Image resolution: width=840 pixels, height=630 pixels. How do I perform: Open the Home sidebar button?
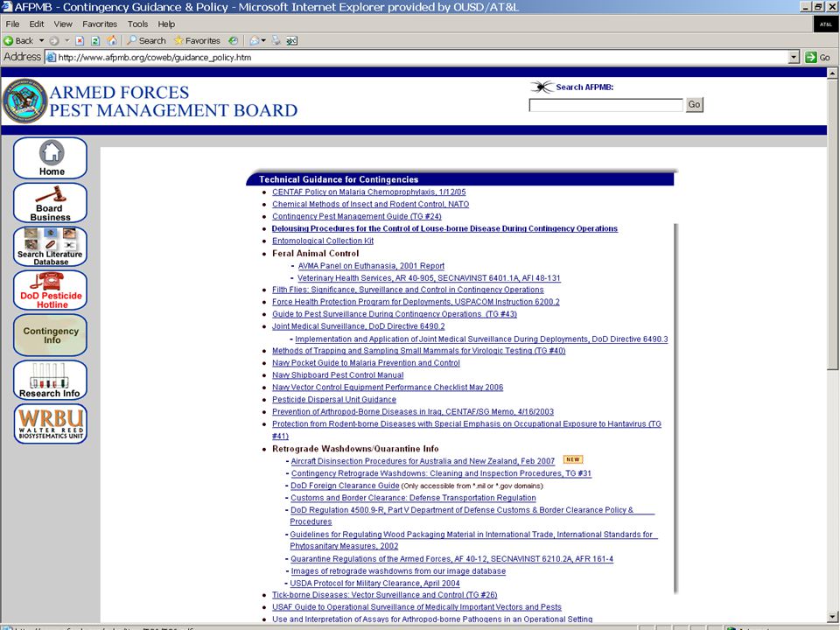click(x=51, y=158)
